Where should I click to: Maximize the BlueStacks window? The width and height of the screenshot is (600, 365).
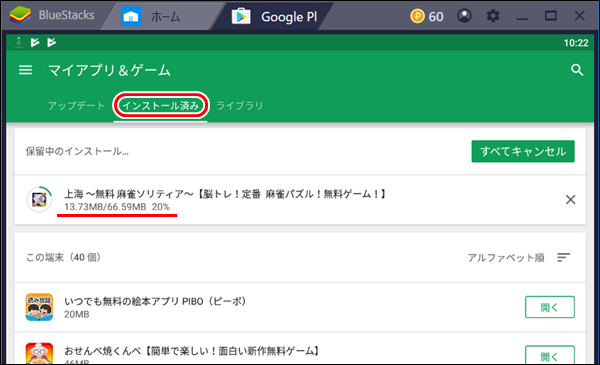click(x=551, y=16)
